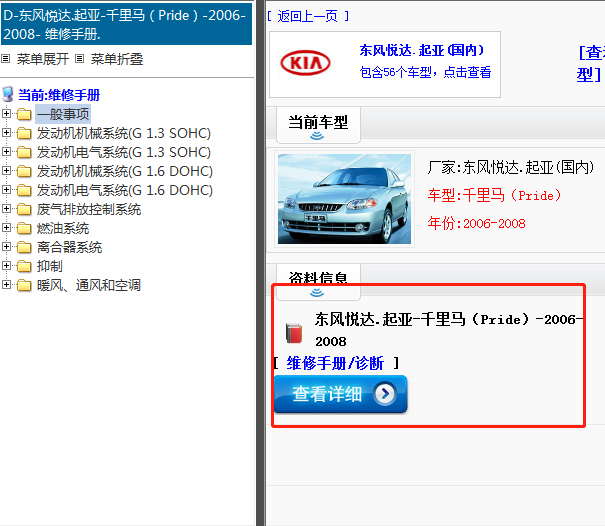
Task: Click the 查看详细 button
Action: (x=341, y=394)
